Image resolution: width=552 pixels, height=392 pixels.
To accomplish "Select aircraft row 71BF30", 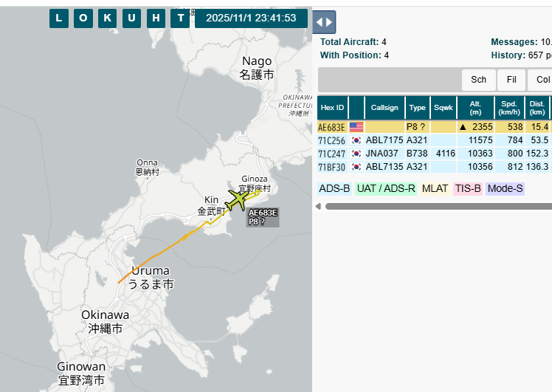I will pyautogui.click(x=435, y=167).
